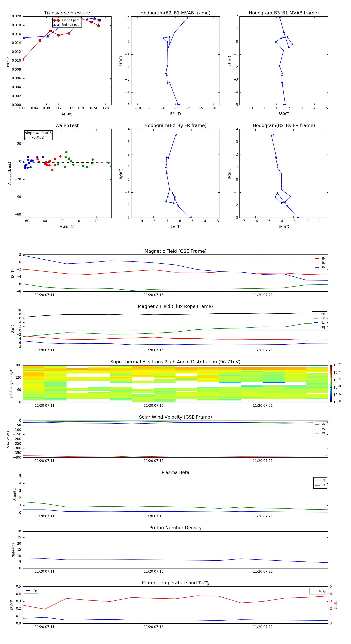Click the "Np(#/cc)" y-axis label
351x644 pixels.
pos(13,550)
